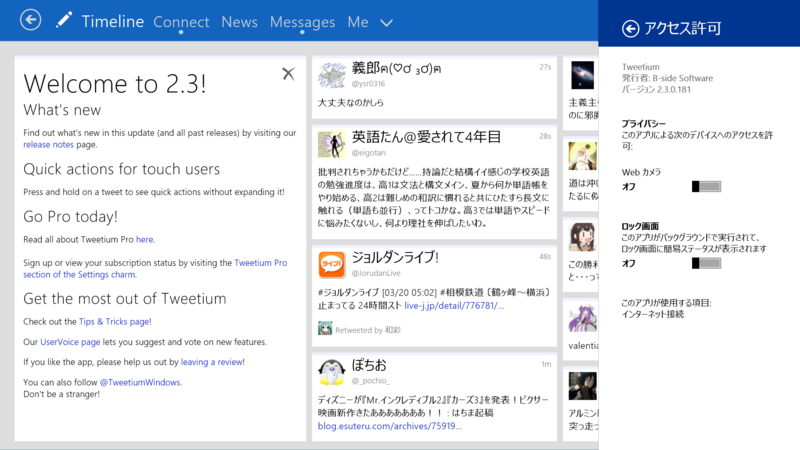Viewport: 800px width, 450px height.
Task: Open the Messages tab
Action: (x=303, y=22)
